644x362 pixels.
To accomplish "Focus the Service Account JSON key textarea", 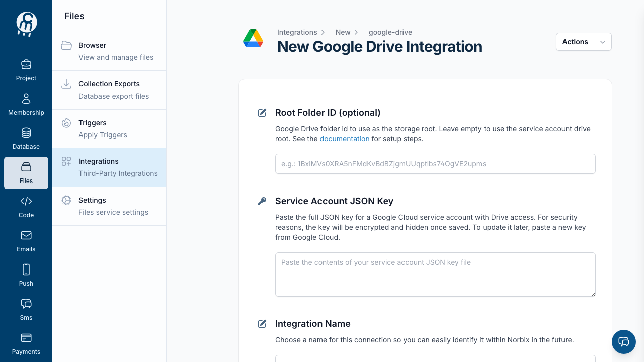I will pyautogui.click(x=435, y=275).
